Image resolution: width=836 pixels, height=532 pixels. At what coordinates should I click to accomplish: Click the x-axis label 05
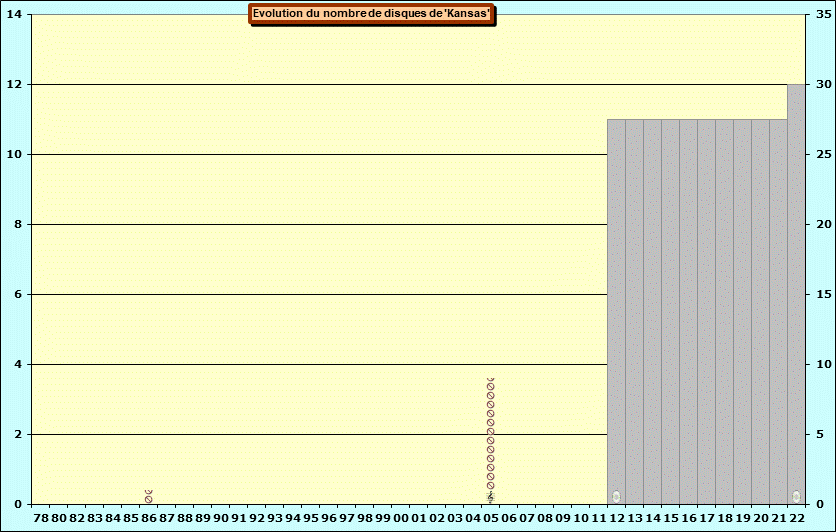(490, 518)
